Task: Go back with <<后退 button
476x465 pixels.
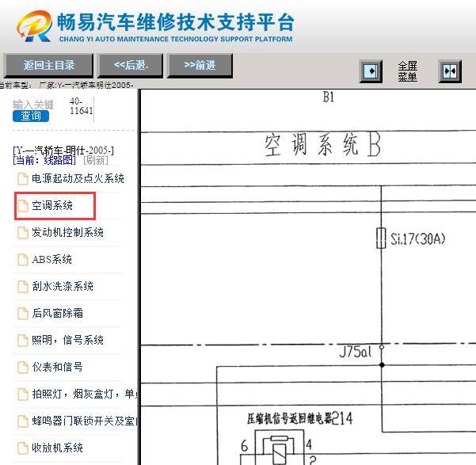Action: click(130, 65)
